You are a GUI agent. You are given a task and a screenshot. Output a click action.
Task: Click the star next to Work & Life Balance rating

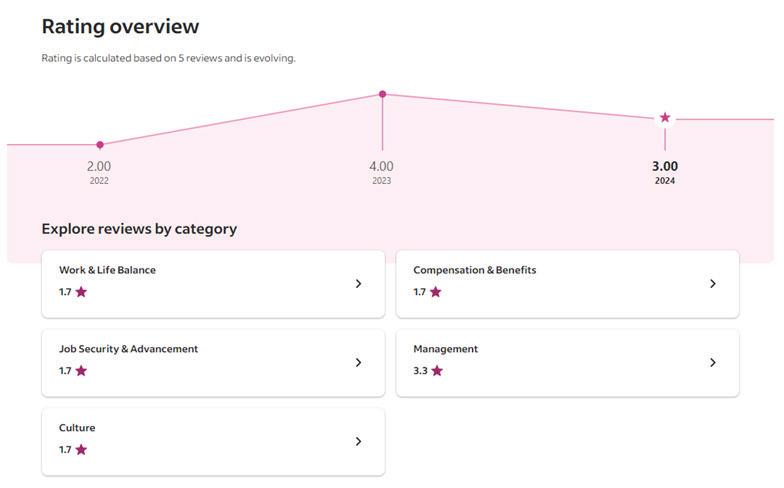click(81, 292)
